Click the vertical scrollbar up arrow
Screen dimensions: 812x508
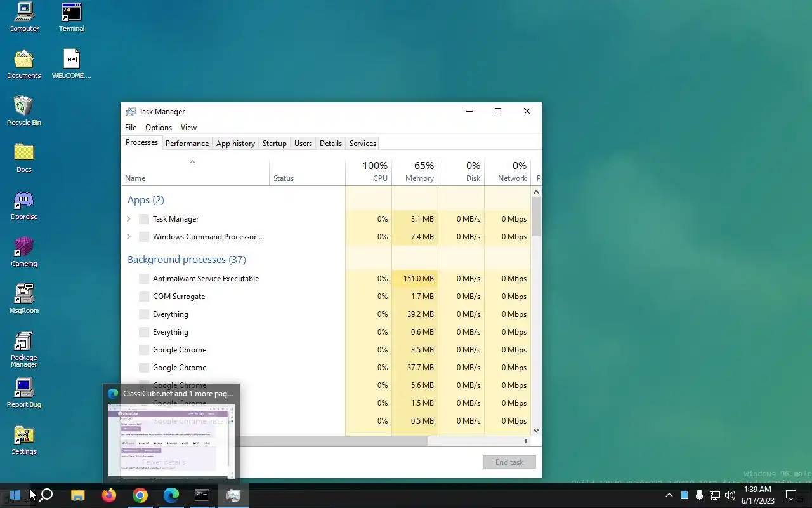[537, 192]
